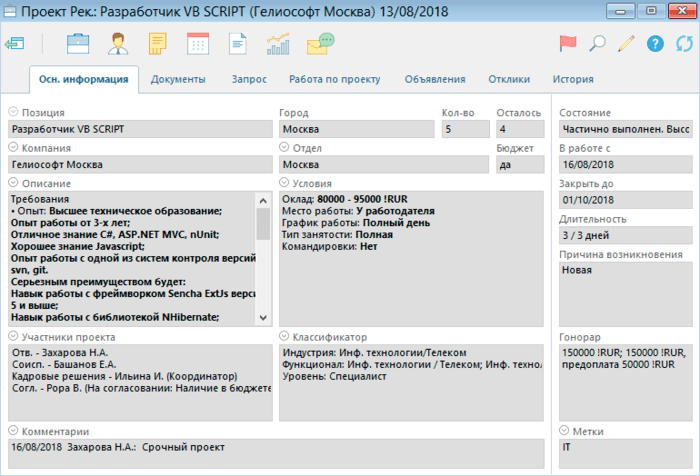Click the Уровень: Специалист line
The height and width of the screenshot is (476, 700).
[x=334, y=376]
